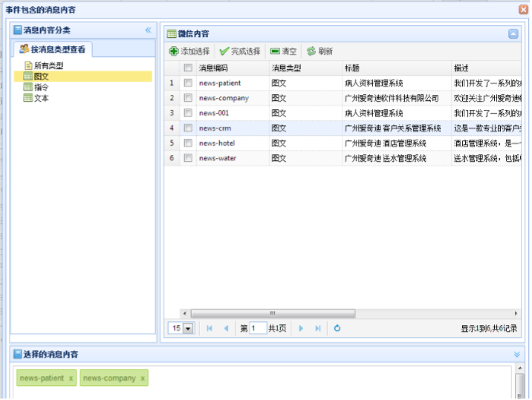
Task: Go to the first page icon
Action: click(210, 328)
